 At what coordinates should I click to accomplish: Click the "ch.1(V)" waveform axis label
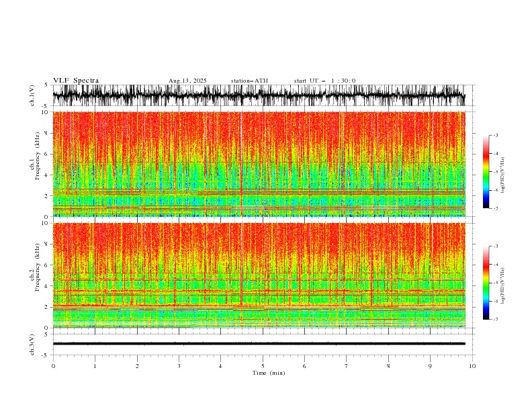(32, 95)
